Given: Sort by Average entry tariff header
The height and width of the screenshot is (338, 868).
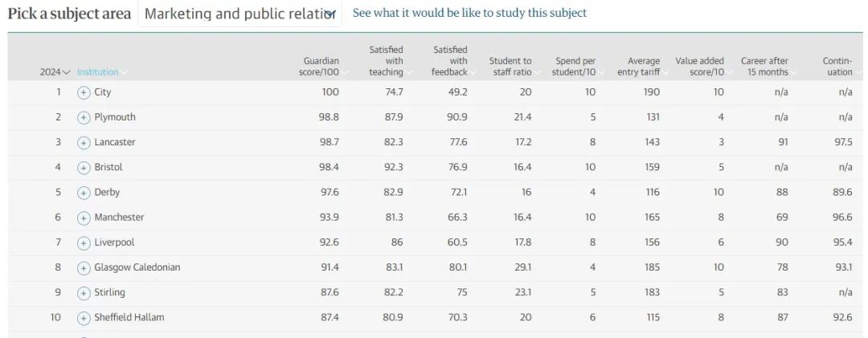Looking at the screenshot, I should tap(641, 67).
